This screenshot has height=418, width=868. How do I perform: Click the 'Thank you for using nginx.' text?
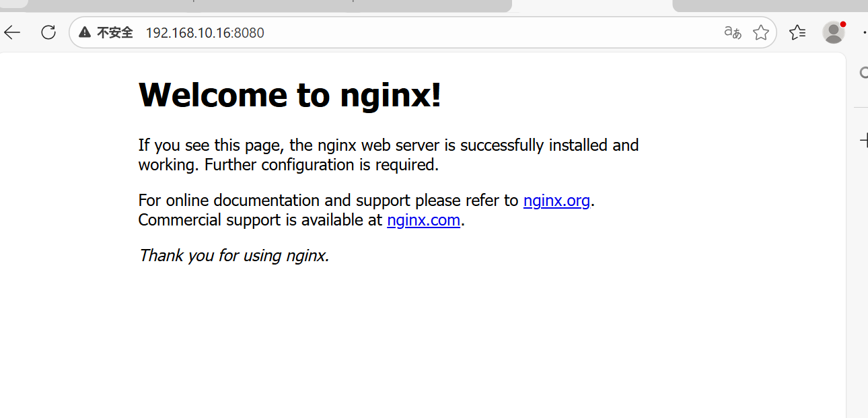(x=233, y=256)
